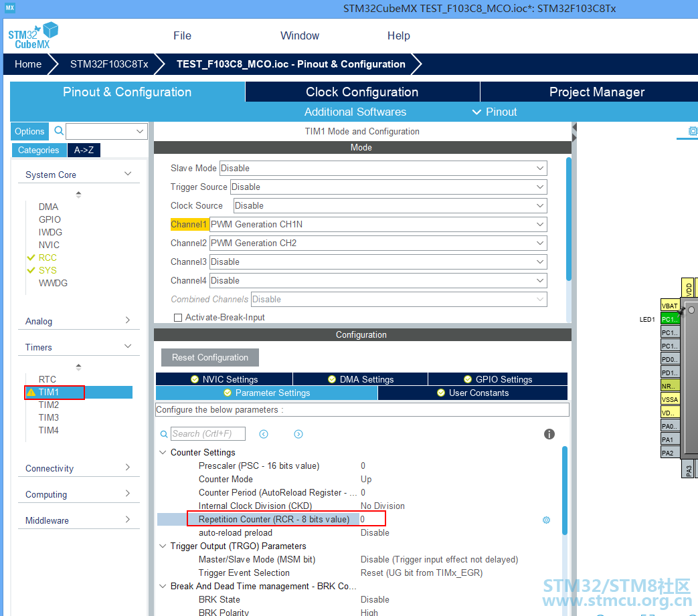Collapse Trigger Output (TRGO) Parameters group
Viewport: 698px width, 616px height.
tap(163, 546)
